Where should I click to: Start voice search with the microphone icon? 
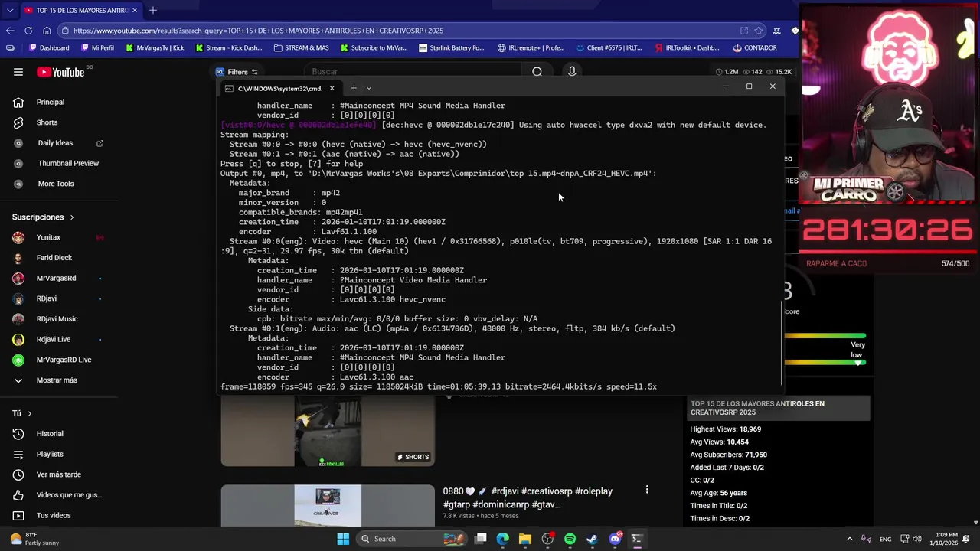tap(572, 71)
